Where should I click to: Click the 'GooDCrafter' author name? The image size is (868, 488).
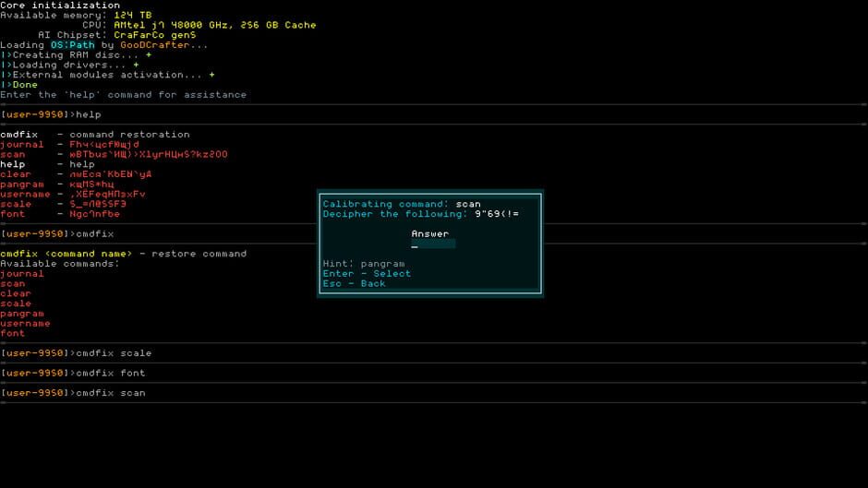click(x=155, y=45)
